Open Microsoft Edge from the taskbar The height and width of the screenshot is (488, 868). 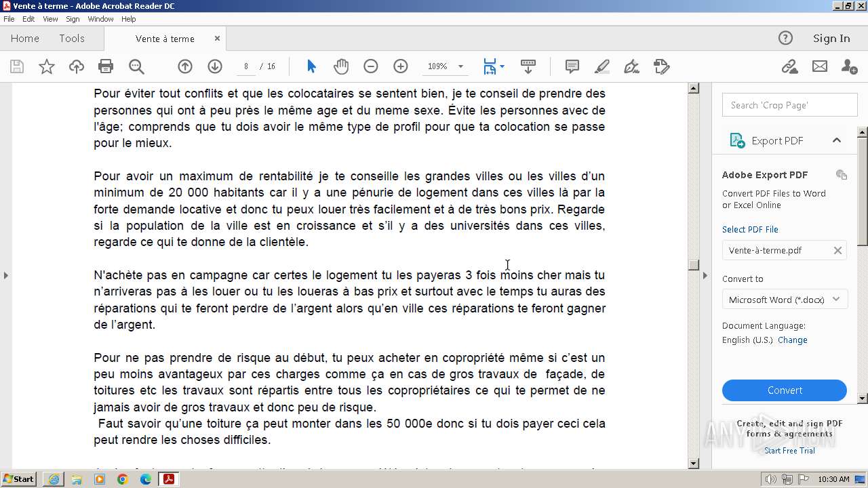coord(146,479)
